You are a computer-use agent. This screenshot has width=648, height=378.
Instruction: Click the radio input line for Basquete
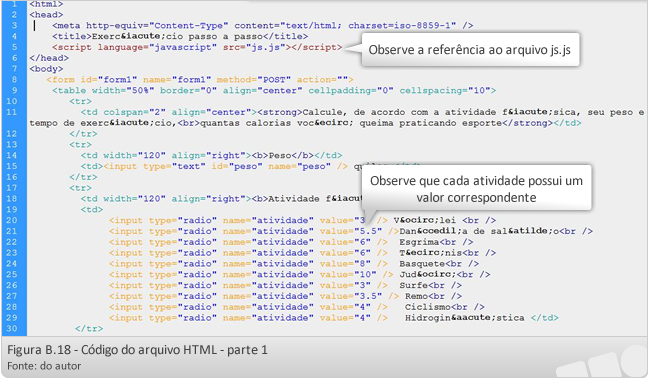[x=294, y=264]
